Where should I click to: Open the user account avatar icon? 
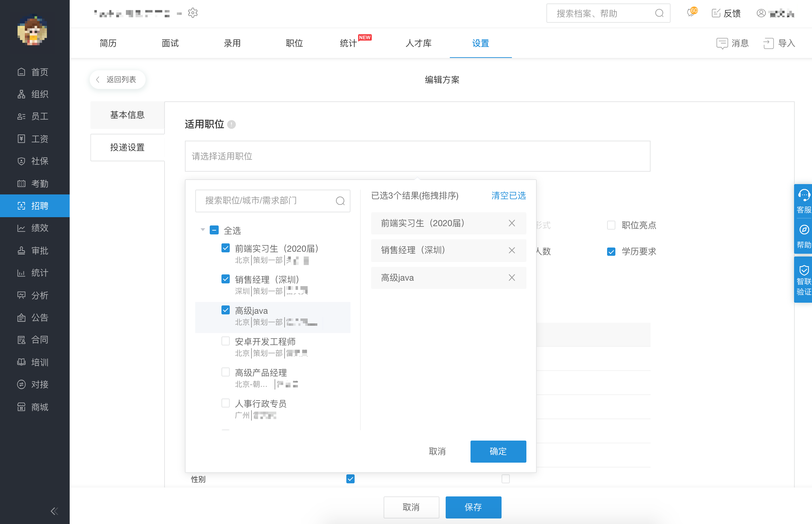[761, 13]
